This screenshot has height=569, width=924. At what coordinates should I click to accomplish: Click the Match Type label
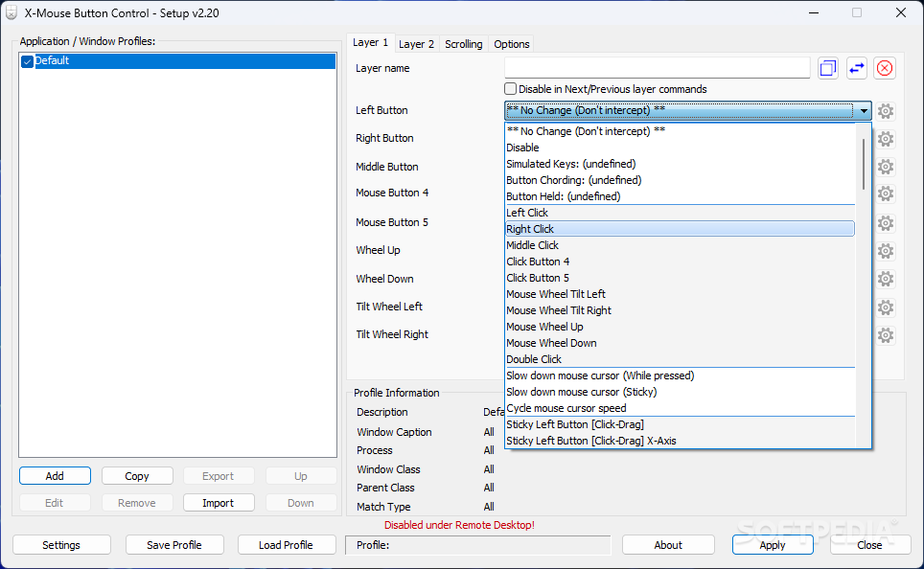pos(383,507)
